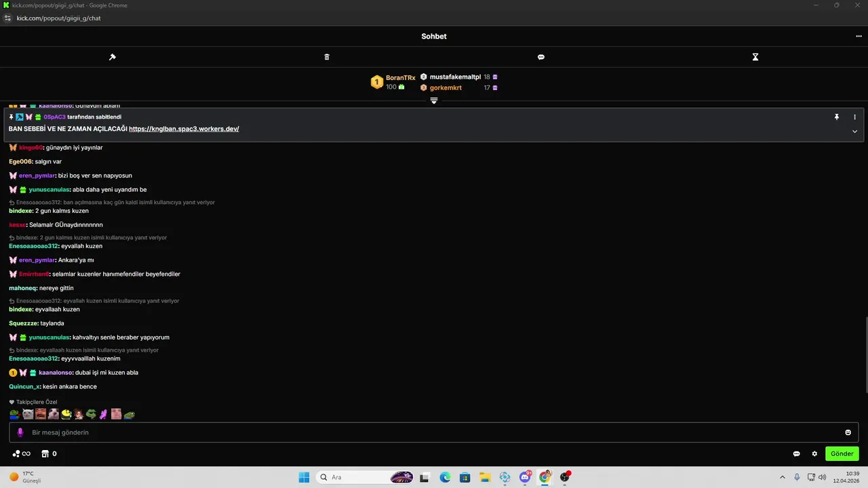Image resolution: width=868 pixels, height=488 pixels.
Task: Insert the white cat emote
Action: coord(28,414)
